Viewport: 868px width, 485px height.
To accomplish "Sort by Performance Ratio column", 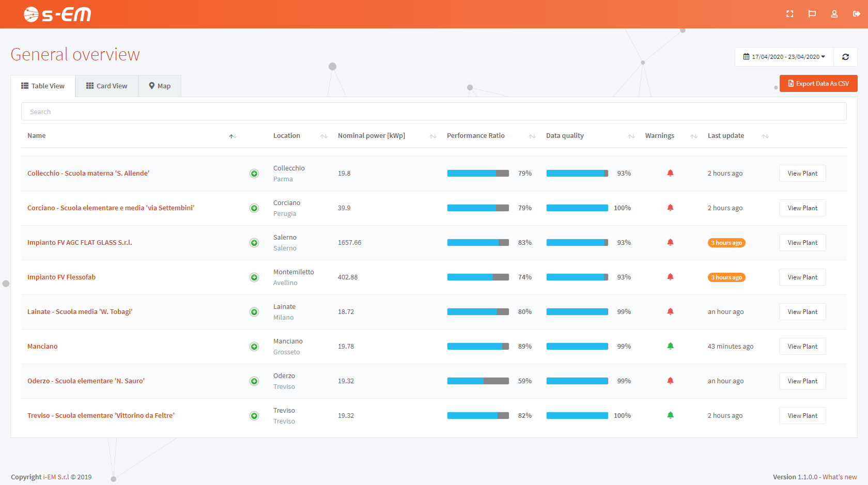I will (x=532, y=136).
